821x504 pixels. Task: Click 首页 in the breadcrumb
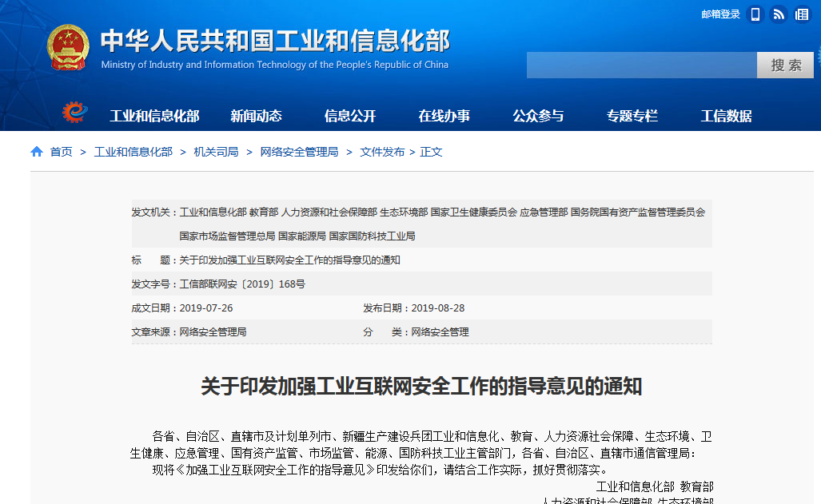pos(62,152)
